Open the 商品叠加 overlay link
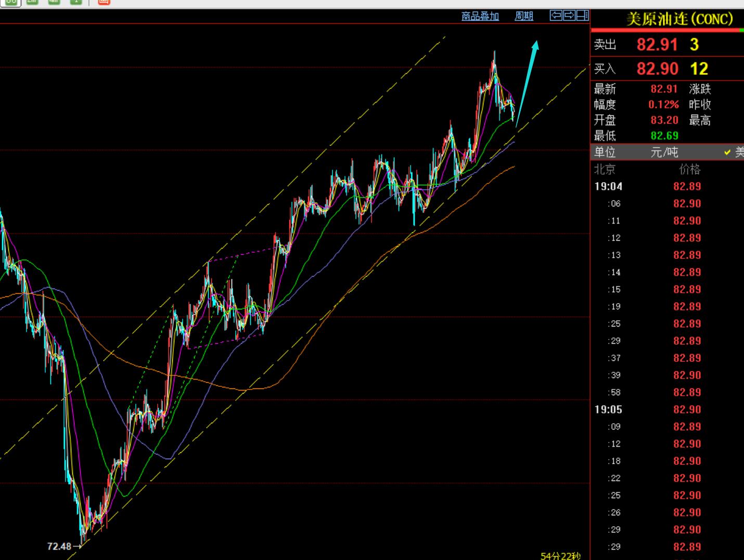Viewport: 744px width, 560px height. coord(480,16)
